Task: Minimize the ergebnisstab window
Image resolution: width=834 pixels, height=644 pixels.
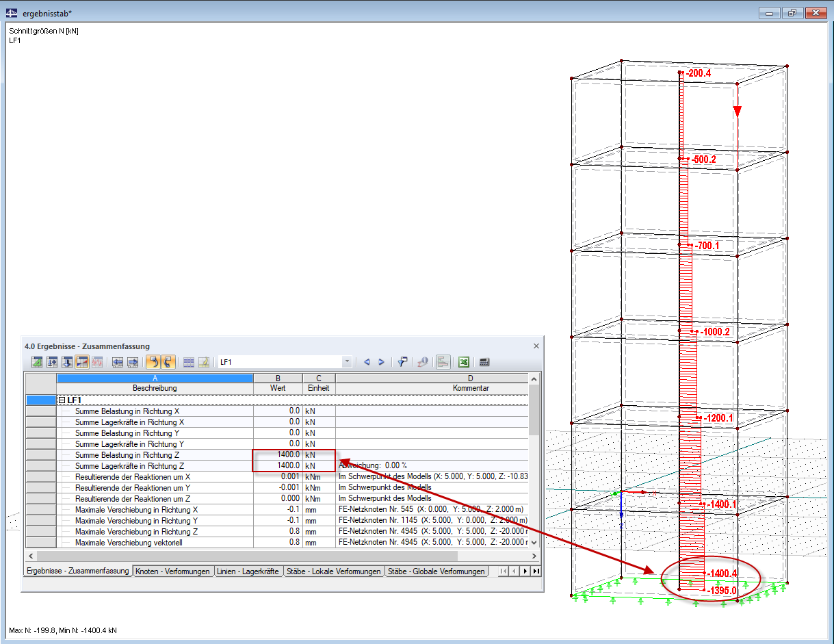Action: pyautogui.click(x=771, y=13)
